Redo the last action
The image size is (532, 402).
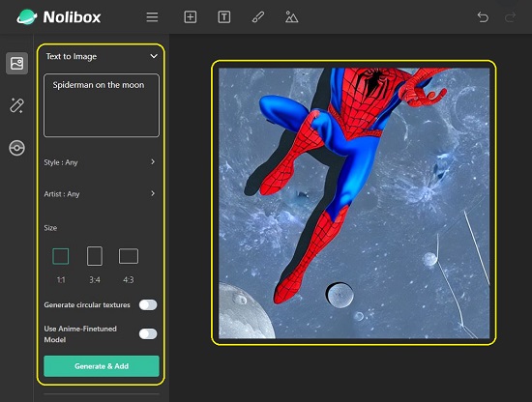click(511, 17)
